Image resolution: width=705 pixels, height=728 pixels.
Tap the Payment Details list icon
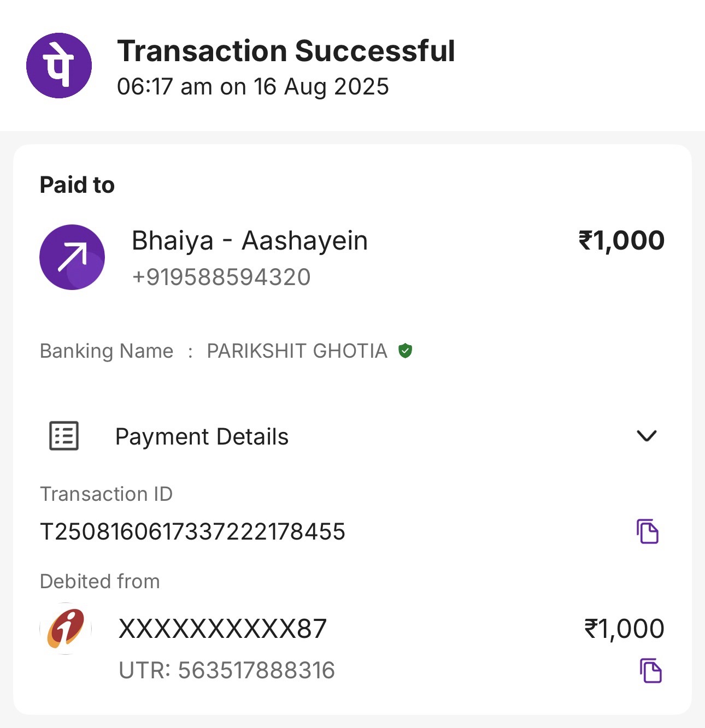pyautogui.click(x=64, y=436)
